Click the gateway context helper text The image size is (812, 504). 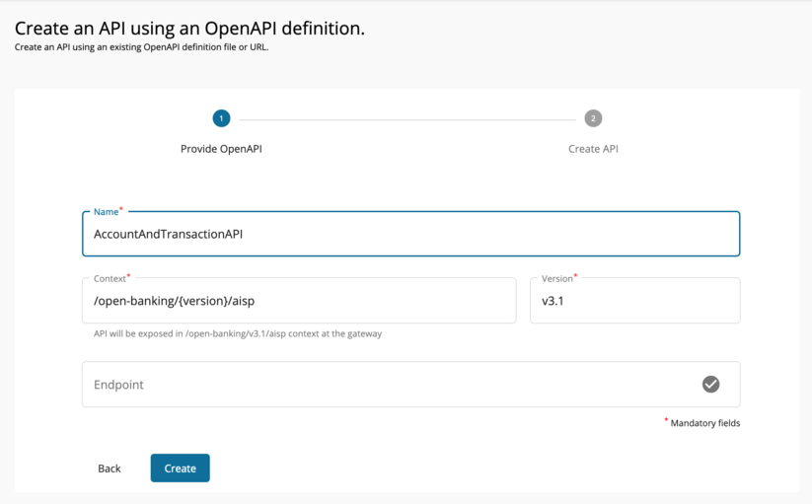coord(237,333)
